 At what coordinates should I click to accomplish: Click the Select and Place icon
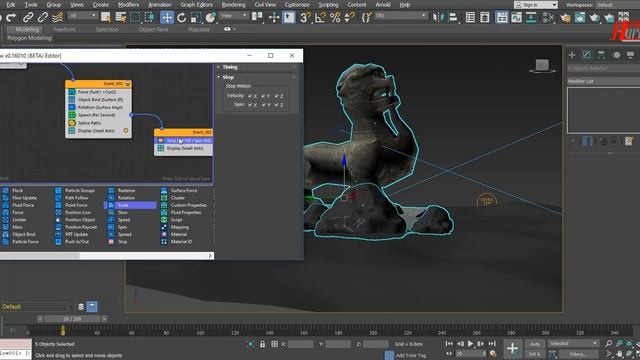(x=210, y=18)
